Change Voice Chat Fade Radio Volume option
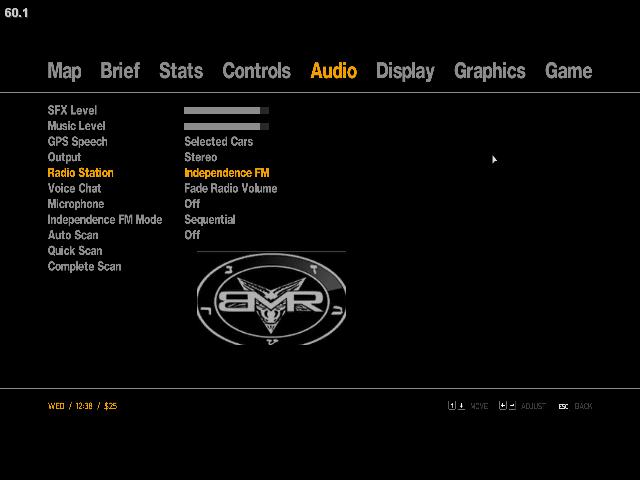This screenshot has height=480, width=640. (x=230, y=188)
